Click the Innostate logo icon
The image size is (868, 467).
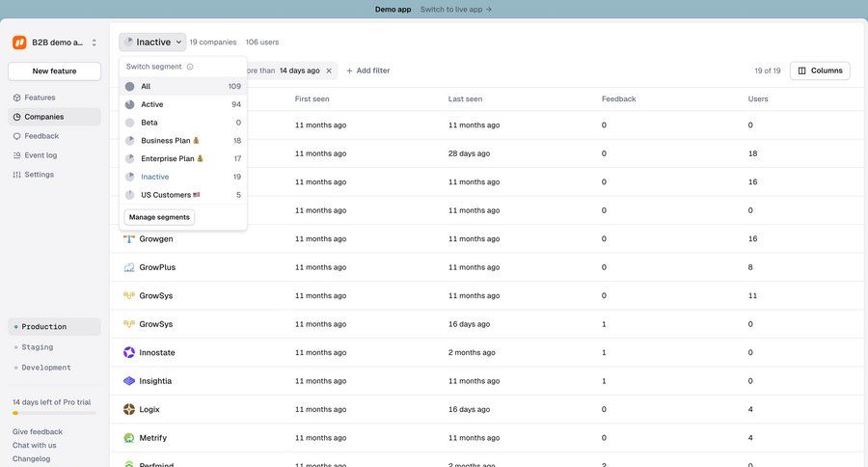pos(129,352)
